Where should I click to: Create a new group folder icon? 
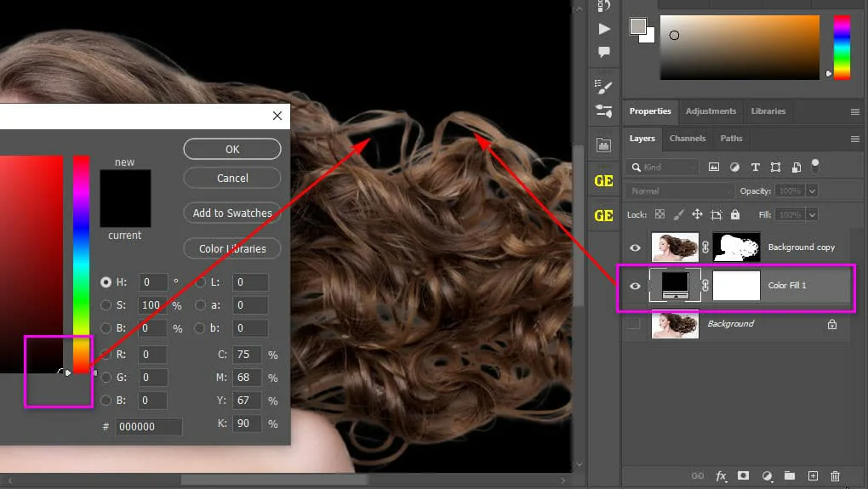tap(790, 475)
